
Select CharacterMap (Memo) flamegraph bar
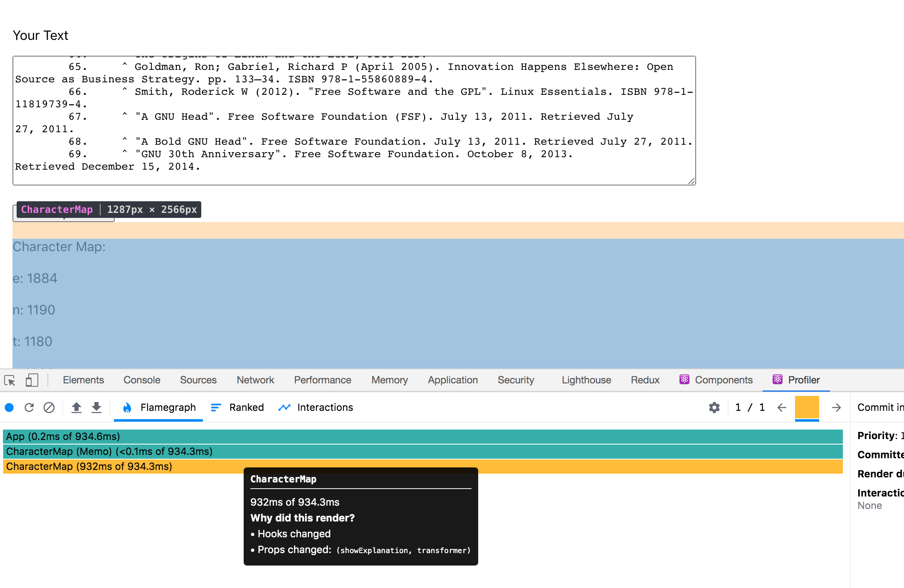423,451
